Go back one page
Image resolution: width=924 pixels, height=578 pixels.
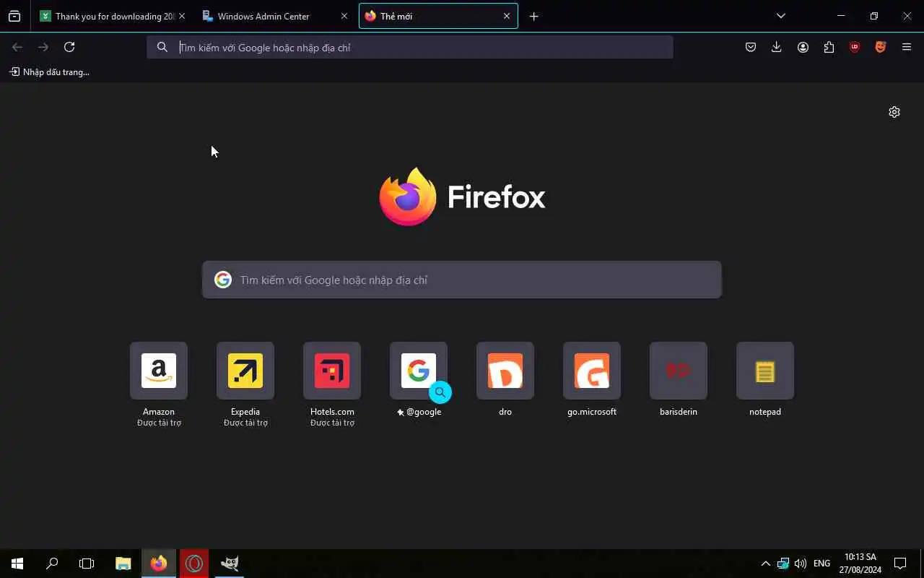(x=17, y=47)
